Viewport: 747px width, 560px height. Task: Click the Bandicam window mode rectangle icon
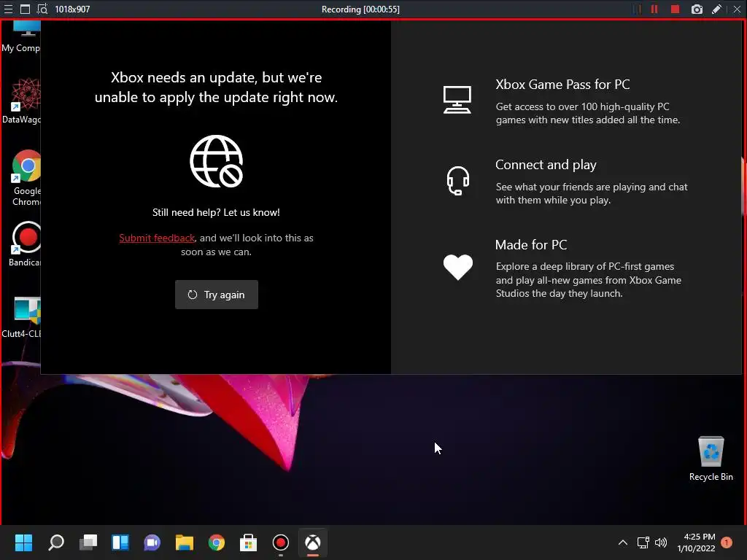coord(25,9)
